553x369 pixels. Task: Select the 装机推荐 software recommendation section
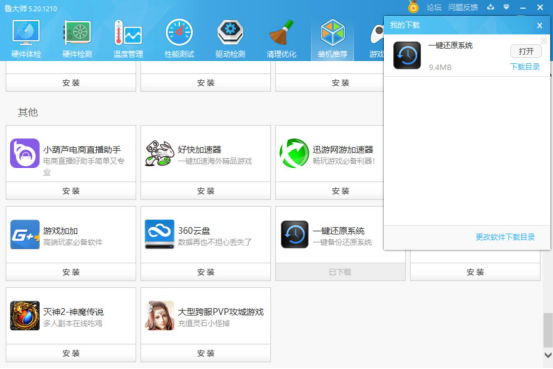click(333, 39)
